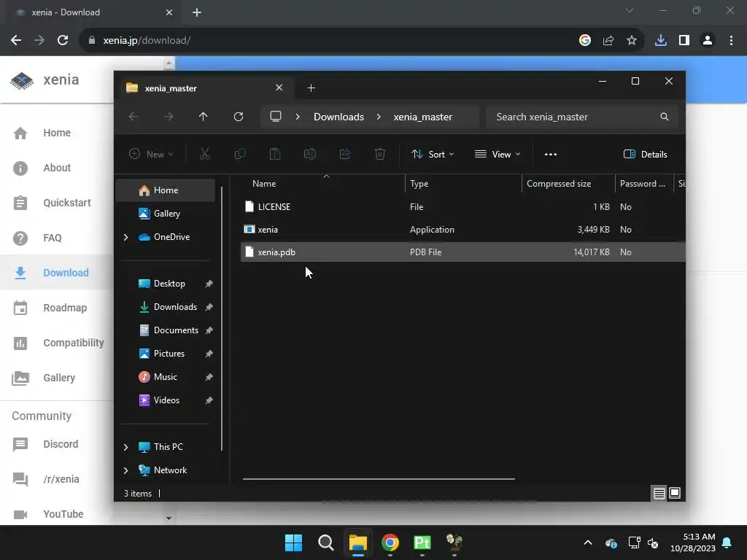Click the Share icon in Explorer toolbar

click(x=345, y=154)
